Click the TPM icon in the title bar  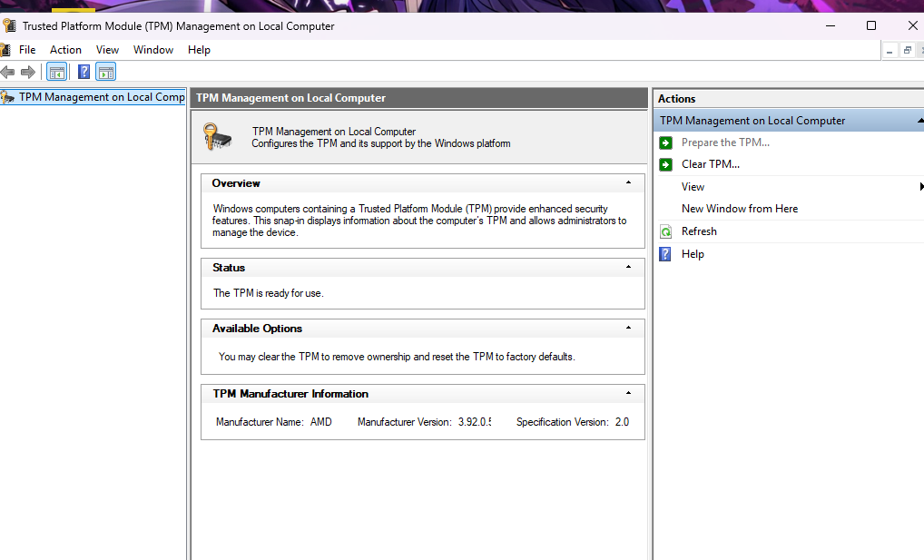[9, 26]
